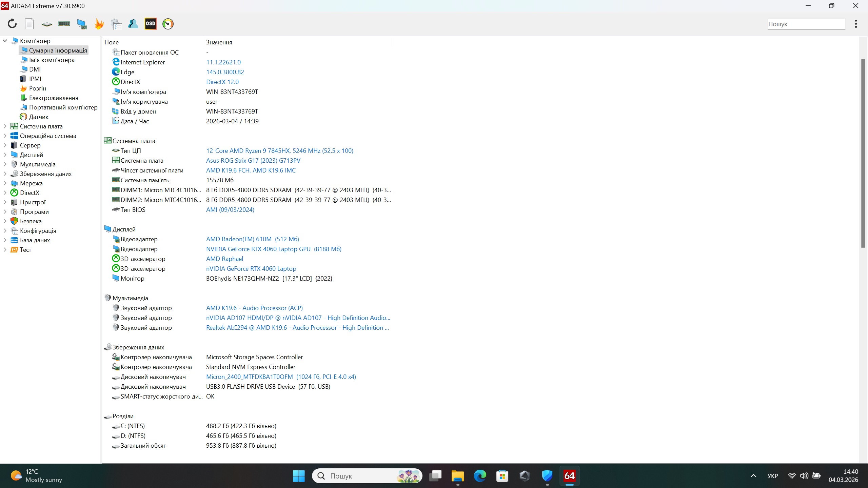Image resolution: width=868 pixels, height=488 pixels.
Task: Open the three-dot options menu
Action: click(x=856, y=24)
